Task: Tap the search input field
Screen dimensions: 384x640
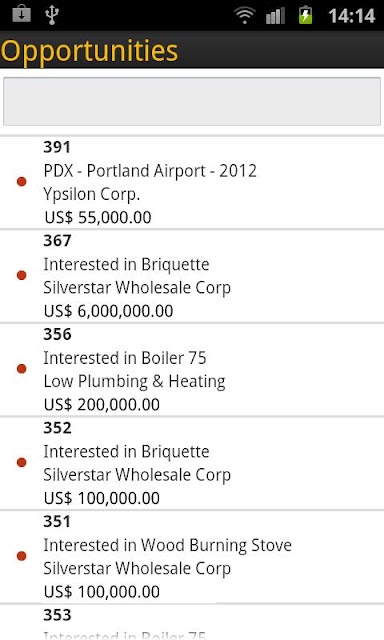Action: point(192,101)
